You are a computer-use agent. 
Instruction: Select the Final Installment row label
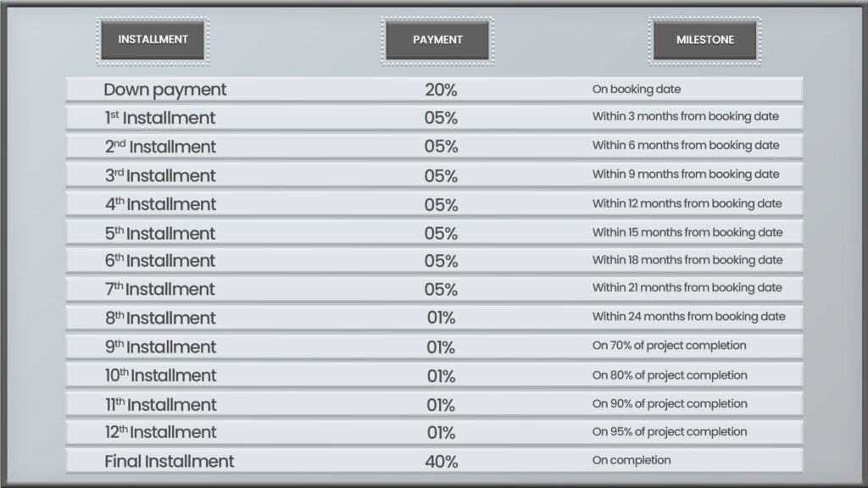point(170,462)
